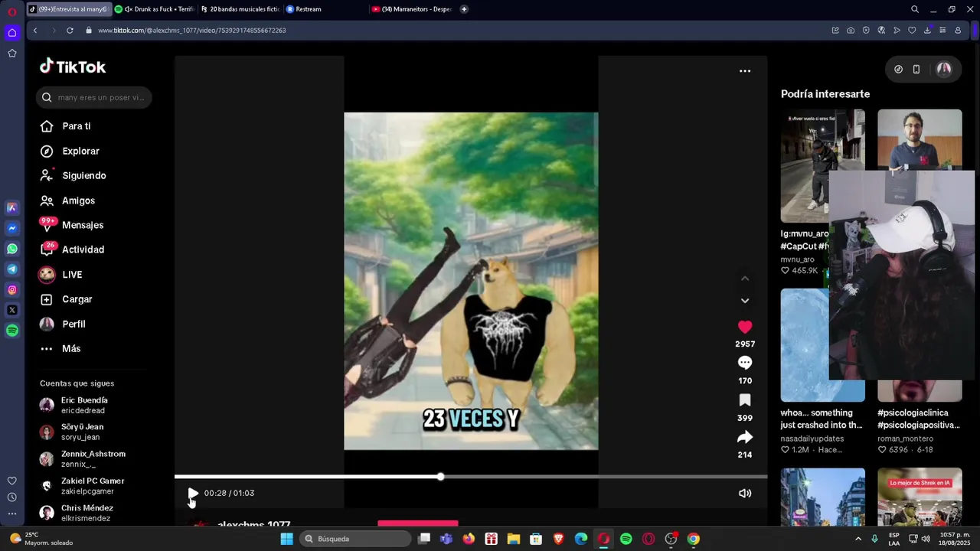980x551 pixels.
Task: Seek on the video progress bar
Action: pos(471,477)
